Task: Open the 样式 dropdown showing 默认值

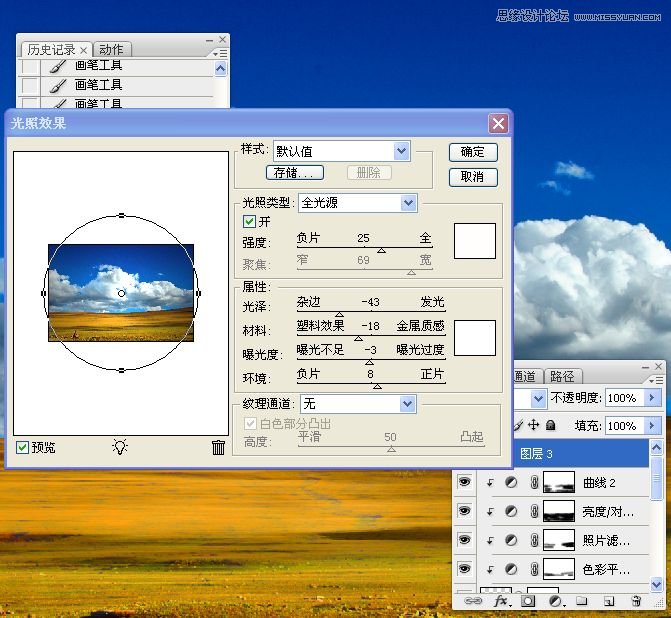Action: pyautogui.click(x=341, y=151)
